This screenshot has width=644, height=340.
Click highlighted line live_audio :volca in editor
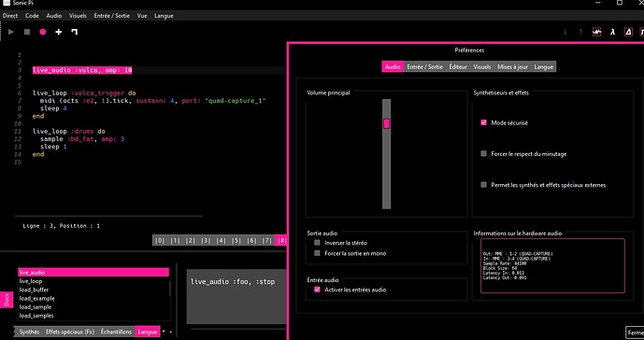pyautogui.click(x=82, y=70)
